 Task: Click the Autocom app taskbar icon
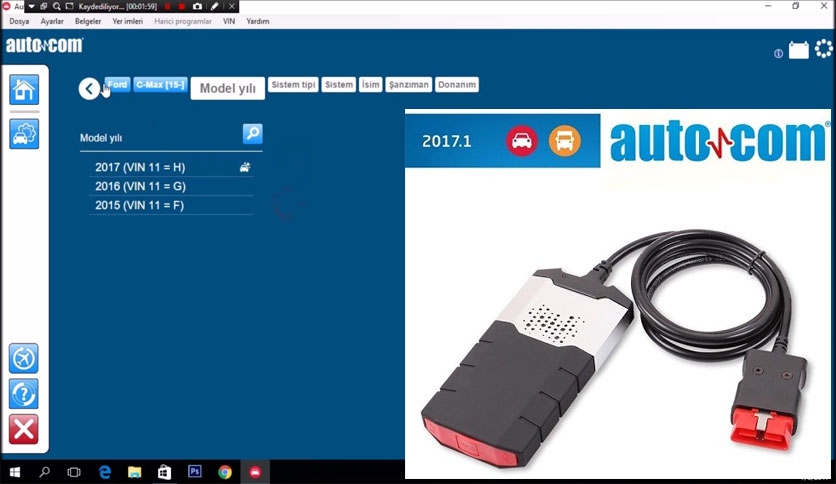pos(255,472)
